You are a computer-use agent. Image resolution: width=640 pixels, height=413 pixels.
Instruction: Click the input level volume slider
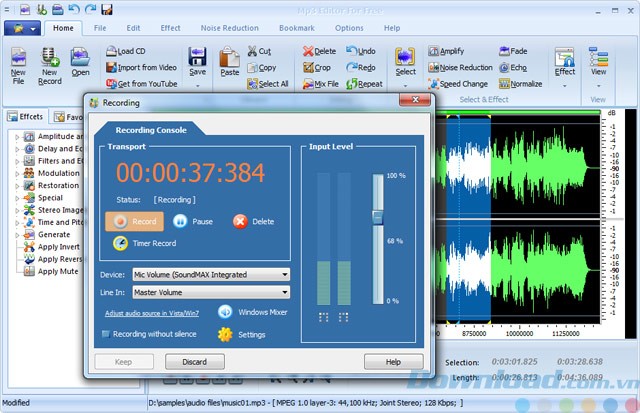pos(378,215)
